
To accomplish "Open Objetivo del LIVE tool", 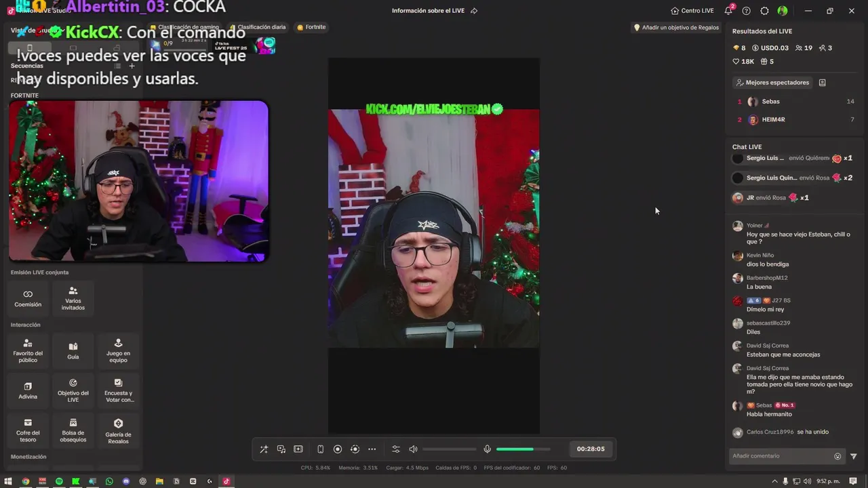I will pyautogui.click(x=73, y=390).
